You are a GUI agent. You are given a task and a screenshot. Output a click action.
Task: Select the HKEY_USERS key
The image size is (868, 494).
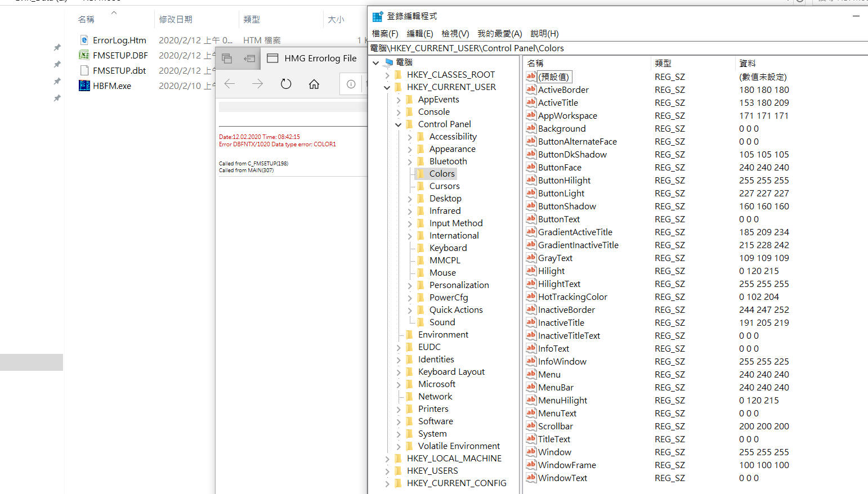[432, 471]
